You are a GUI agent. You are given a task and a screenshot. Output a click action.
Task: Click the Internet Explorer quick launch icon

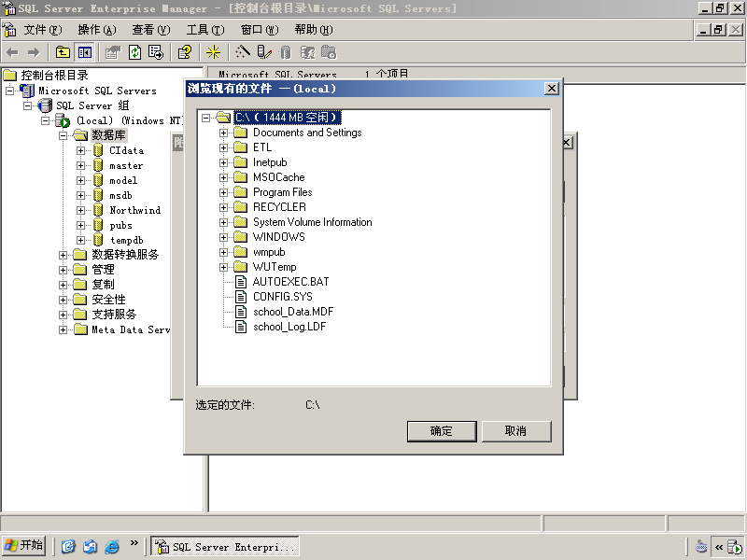point(112,546)
